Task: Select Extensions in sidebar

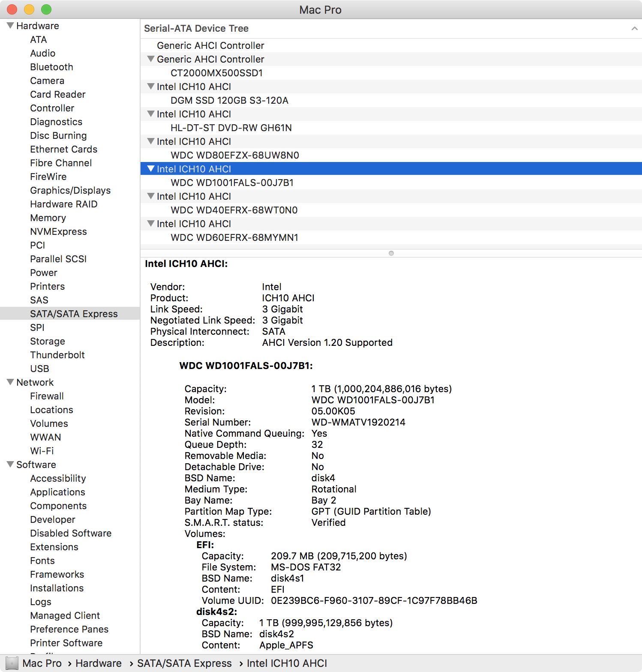Action: (54, 547)
